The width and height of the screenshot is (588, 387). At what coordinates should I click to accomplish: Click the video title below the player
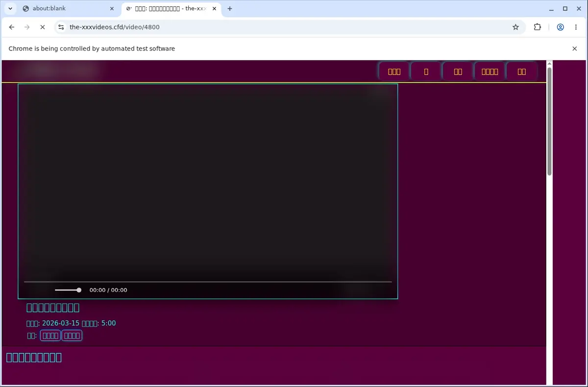point(53,308)
